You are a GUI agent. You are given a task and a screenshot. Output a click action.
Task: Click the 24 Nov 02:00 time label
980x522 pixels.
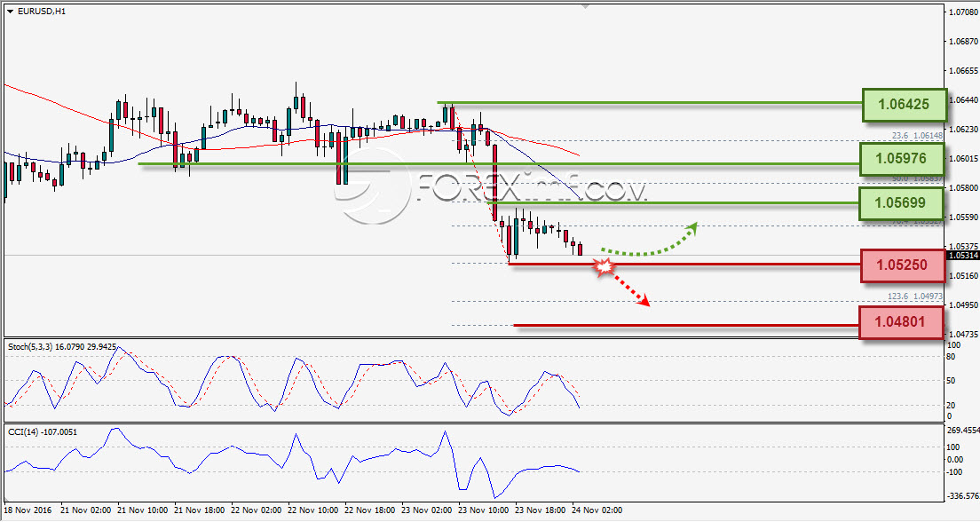pos(597,510)
